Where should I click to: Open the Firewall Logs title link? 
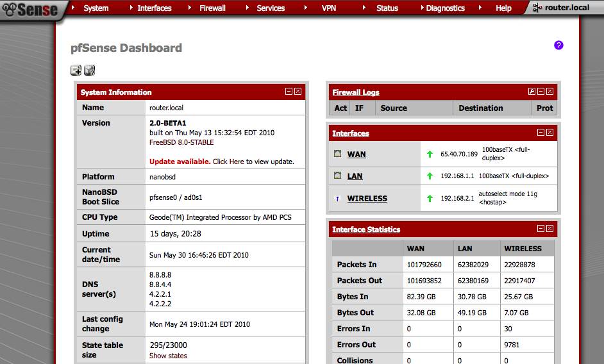[x=356, y=92]
